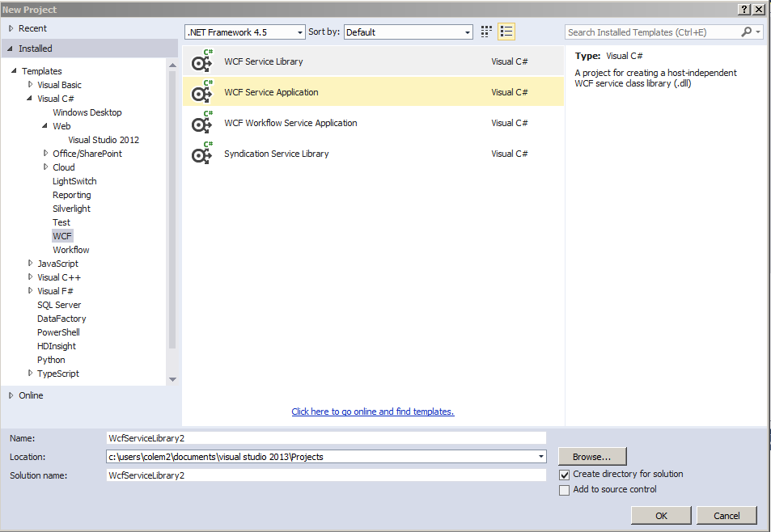Viewport: 771px width, 532px height.
Task: Toggle Create directory for solution checkbox
Action: tap(565, 475)
